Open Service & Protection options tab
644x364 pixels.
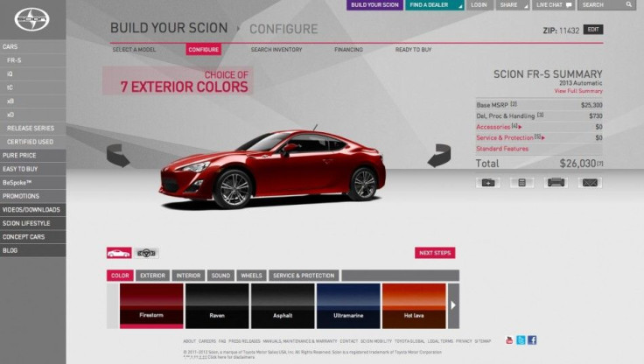(304, 276)
